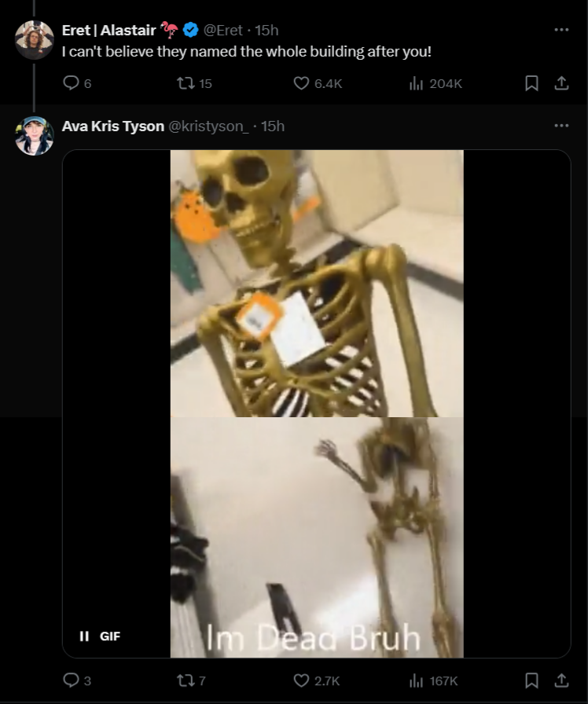Open Eret's profile picture
The height and width of the screenshot is (704, 588).
tap(34, 40)
